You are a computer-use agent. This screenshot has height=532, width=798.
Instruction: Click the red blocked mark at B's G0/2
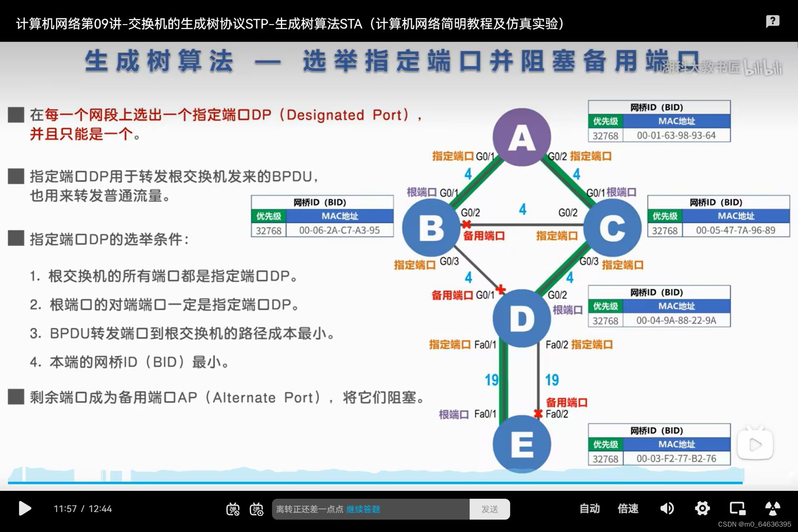(466, 224)
